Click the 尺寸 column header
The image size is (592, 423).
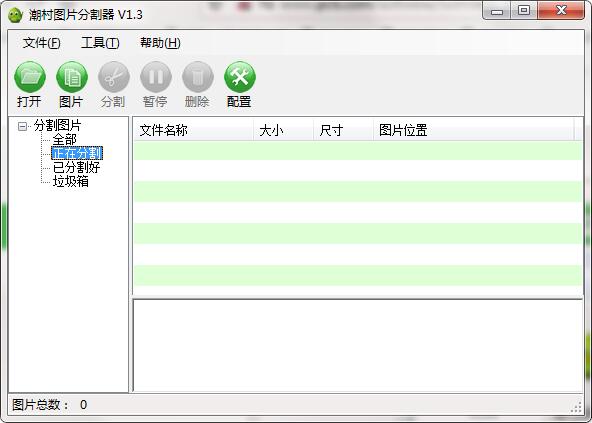pos(344,130)
